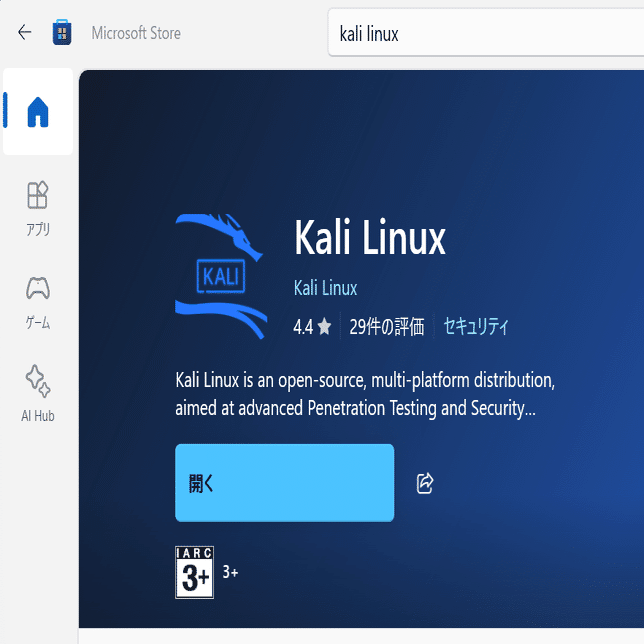Share the app using the share icon
The width and height of the screenshot is (644, 644).
425,483
